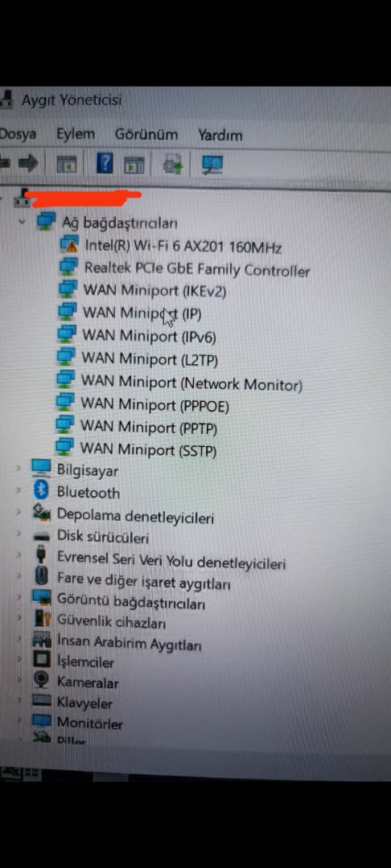391x868 pixels.
Task: Click the scan for hardware changes monitor icon
Action: tap(212, 165)
